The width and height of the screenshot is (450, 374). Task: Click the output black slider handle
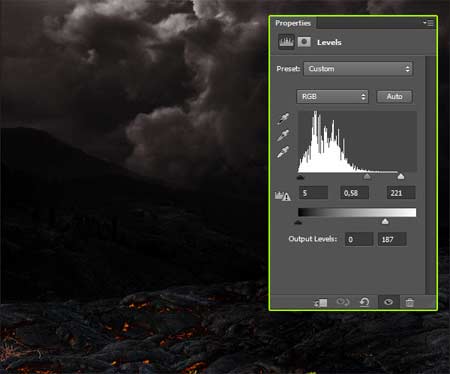pyautogui.click(x=298, y=222)
